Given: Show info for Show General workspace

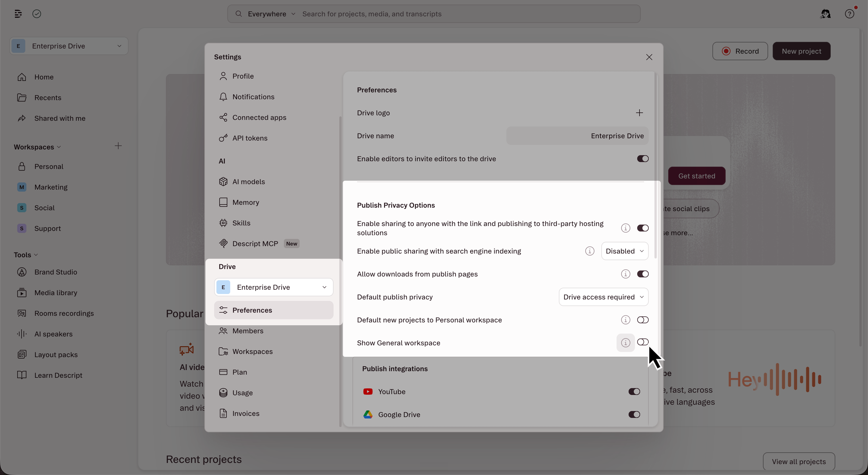Looking at the screenshot, I should (x=625, y=343).
